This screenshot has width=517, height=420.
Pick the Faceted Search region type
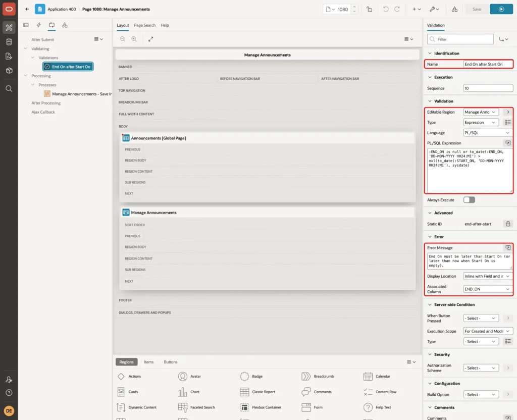pyautogui.click(x=196, y=407)
